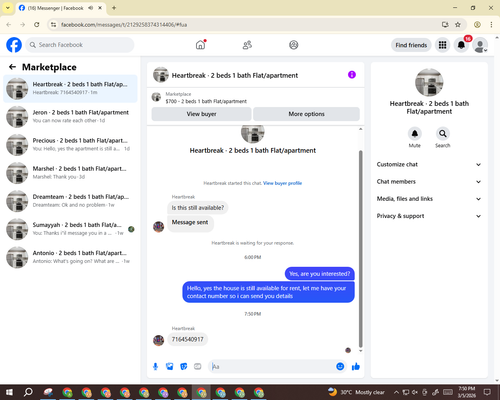Open the Windows Start menu
This screenshot has width=500, height=400.
pyautogui.click(x=9, y=392)
